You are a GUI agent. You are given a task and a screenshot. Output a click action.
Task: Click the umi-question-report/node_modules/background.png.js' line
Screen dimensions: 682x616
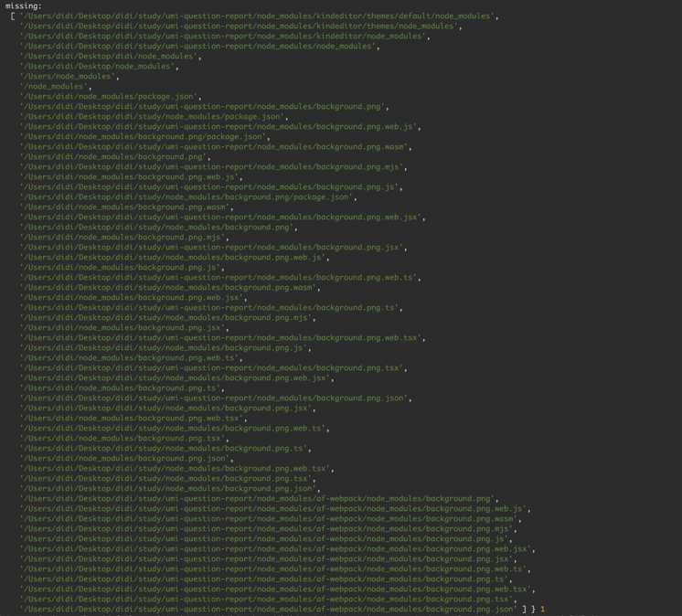coord(211,187)
